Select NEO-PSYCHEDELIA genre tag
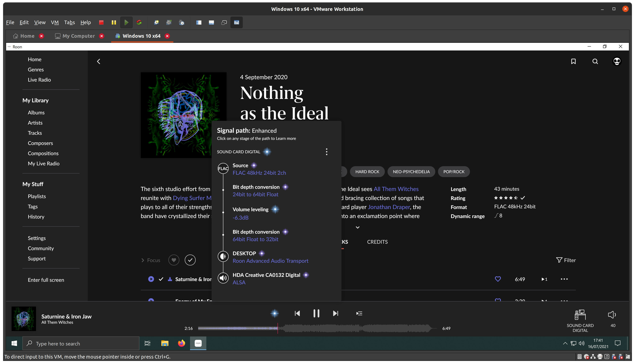This screenshot has height=364, width=635. pyautogui.click(x=411, y=172)
